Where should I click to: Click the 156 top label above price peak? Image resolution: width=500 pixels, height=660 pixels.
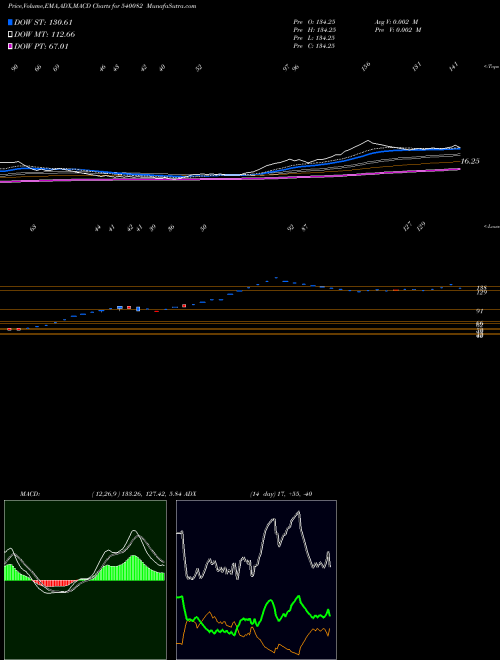tap(366, 66)
